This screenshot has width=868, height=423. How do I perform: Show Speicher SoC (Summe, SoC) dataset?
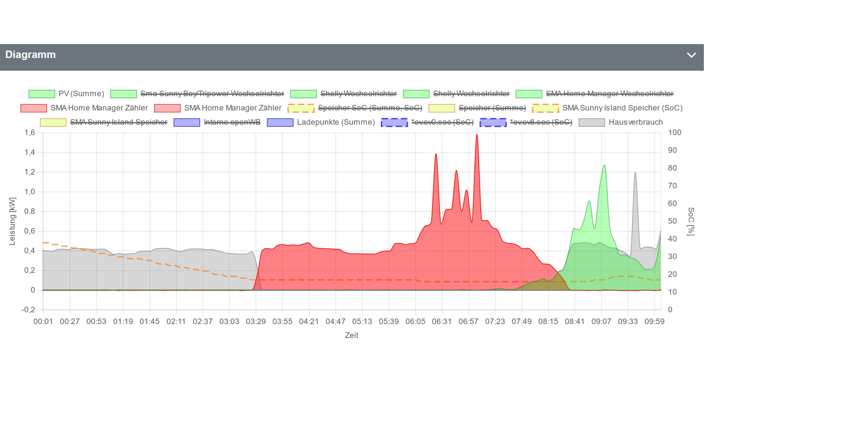[x=370, y=108]
